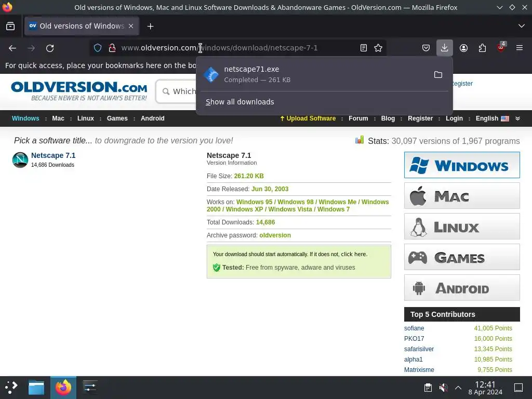
Task: Select the Windows platform banner
Action: (462, 165)
